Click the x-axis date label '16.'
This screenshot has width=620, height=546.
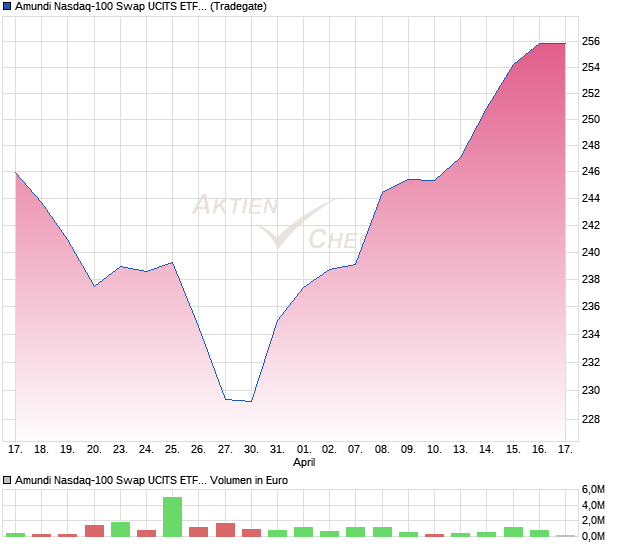(539, 450)
